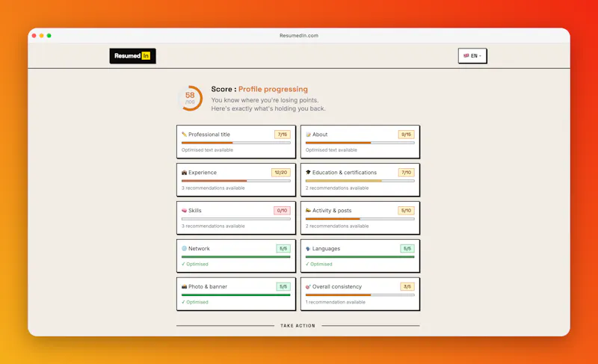Click the yellow minimize window button
Image resolution: width=598 pixels, height=364 pixels.
click(x=42, y=35)
